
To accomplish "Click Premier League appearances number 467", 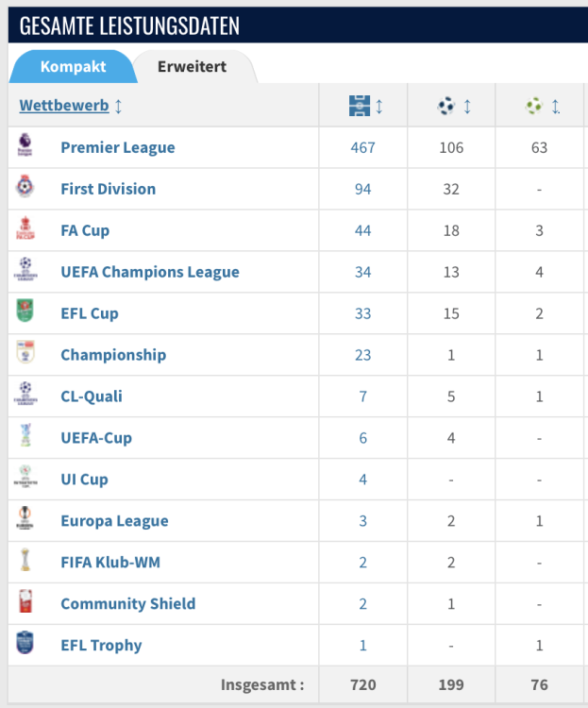I will [362, 147].
